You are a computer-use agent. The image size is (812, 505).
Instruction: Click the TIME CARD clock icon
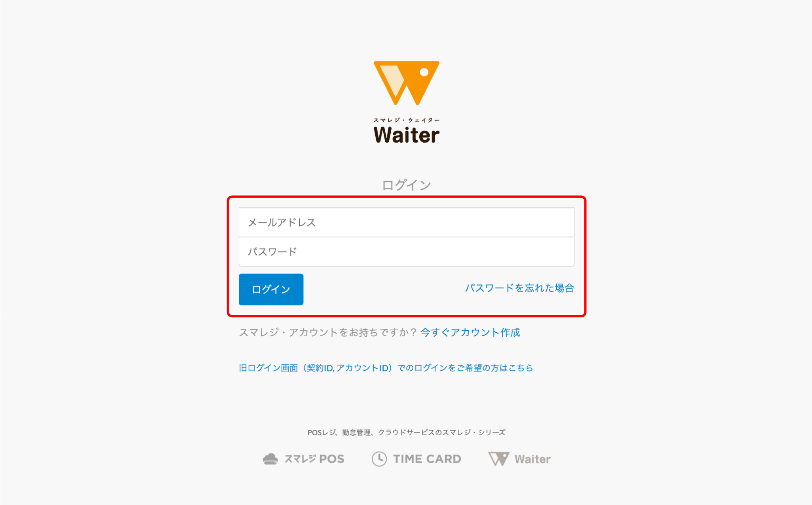tap(379, 459)
